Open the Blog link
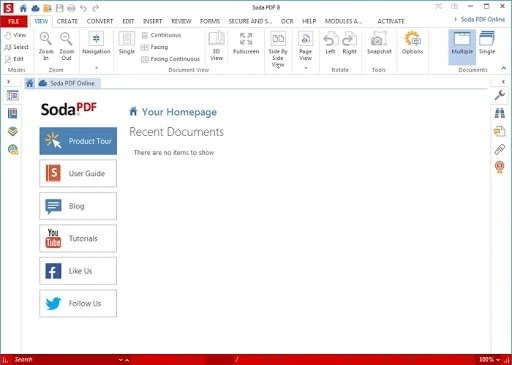Viewport: 512px width, 365px height. [x=78, y=206]
